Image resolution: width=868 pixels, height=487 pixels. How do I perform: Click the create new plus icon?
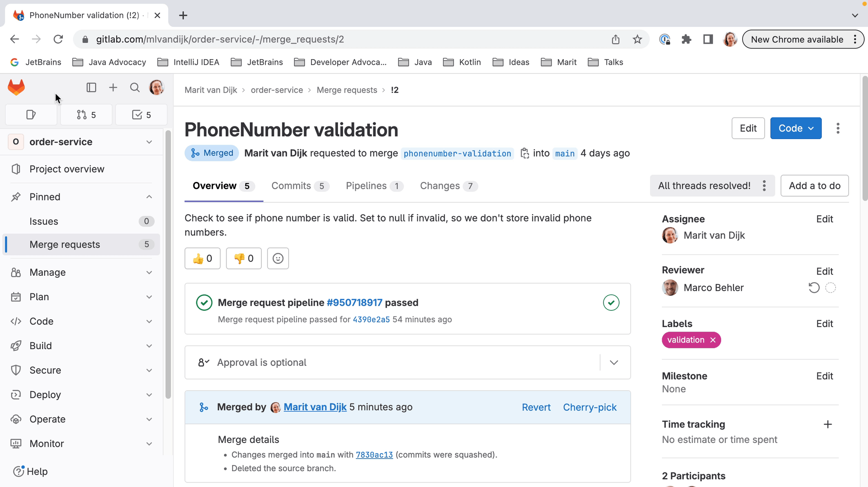(x=113, y=88)
